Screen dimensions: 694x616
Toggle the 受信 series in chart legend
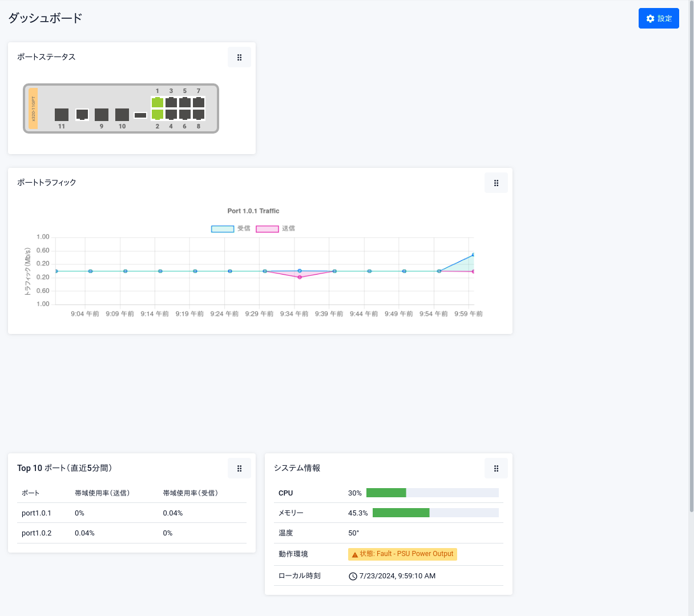tap(223, 228)
